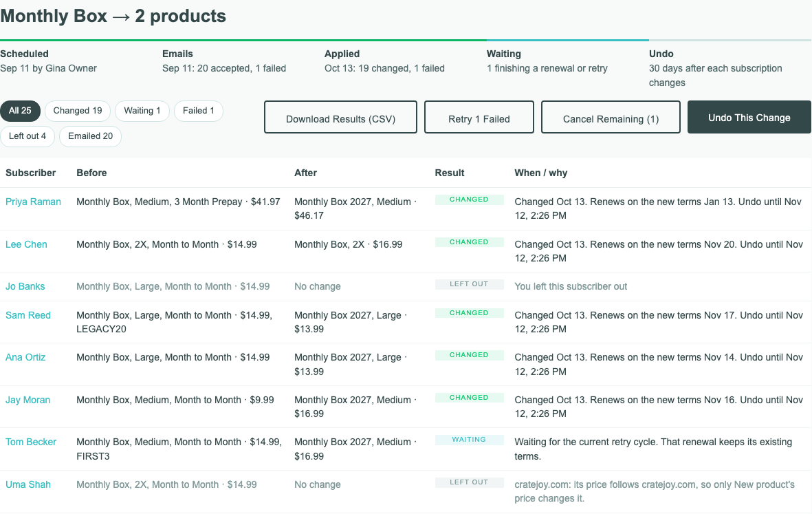This screenshot has height=514, width=812.
Task: Click Undo This Change button
Action: [x=749, y=117]
